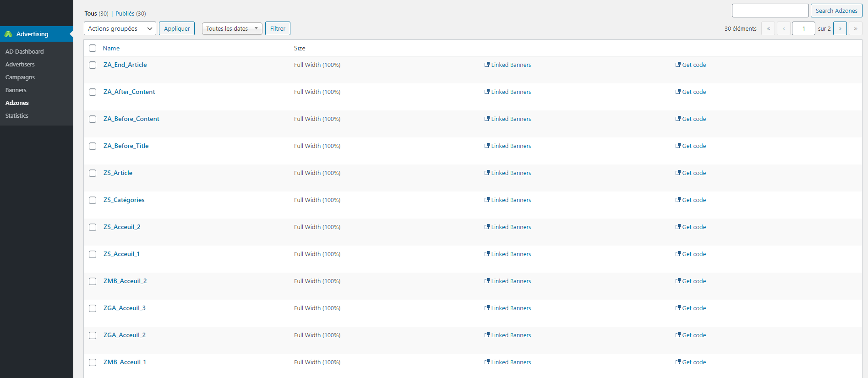
Task: Click the Linked Banners icon for ZA_Before_Title
Action: tap(487, 146)
